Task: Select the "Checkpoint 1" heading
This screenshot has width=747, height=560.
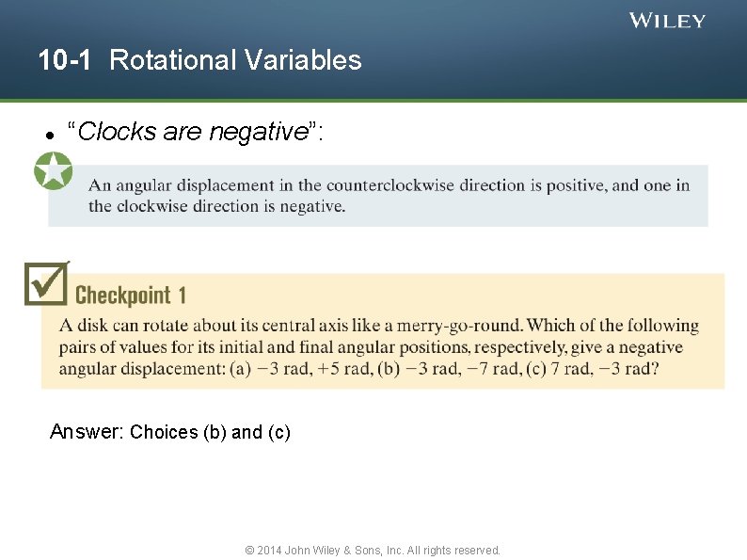Action: point(131,296)
